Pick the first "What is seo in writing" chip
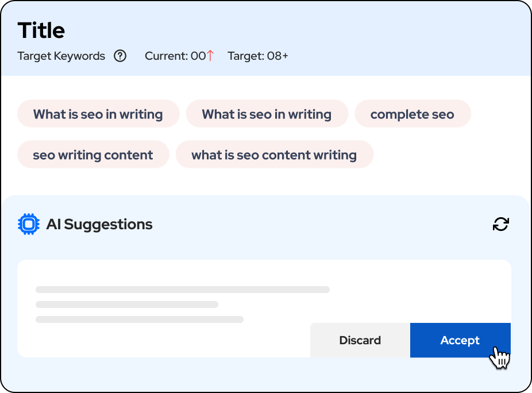The image size is (532, 393). [x=98, y=114]
